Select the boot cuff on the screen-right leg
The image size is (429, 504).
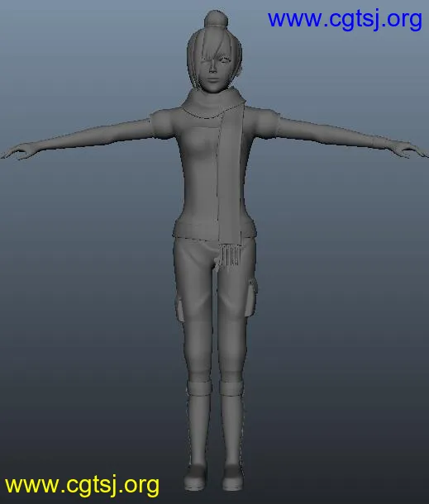pyautogui.click(x=231, y=388)
